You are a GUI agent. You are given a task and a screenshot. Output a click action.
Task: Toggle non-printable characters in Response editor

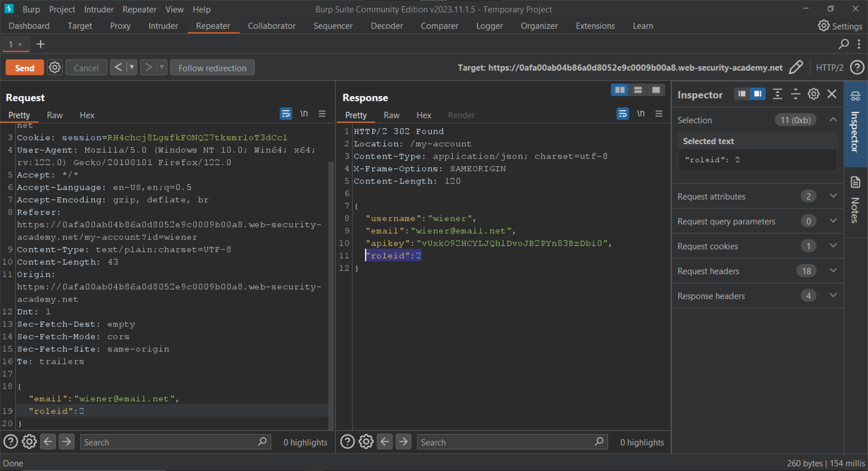tap(641, 114)
